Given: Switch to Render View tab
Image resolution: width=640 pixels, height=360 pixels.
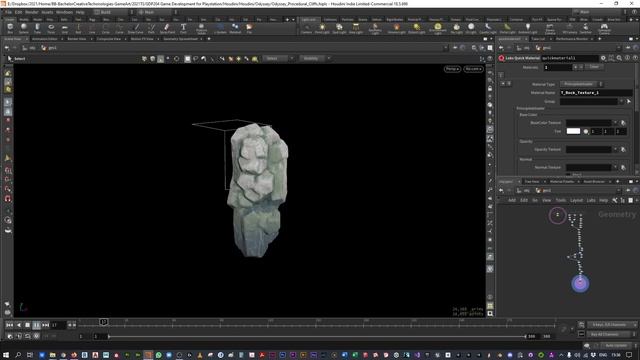Looking at the screenshot, I should [77, 39].
